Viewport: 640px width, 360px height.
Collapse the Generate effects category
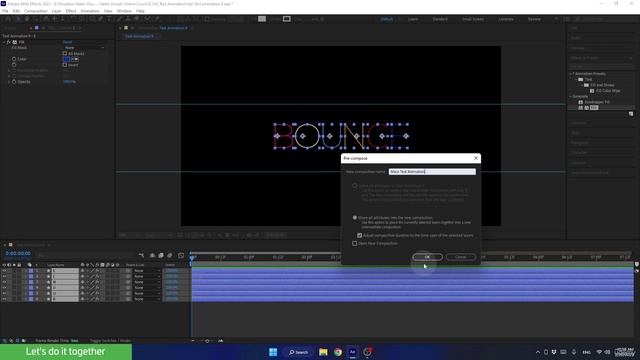[571, 96]
